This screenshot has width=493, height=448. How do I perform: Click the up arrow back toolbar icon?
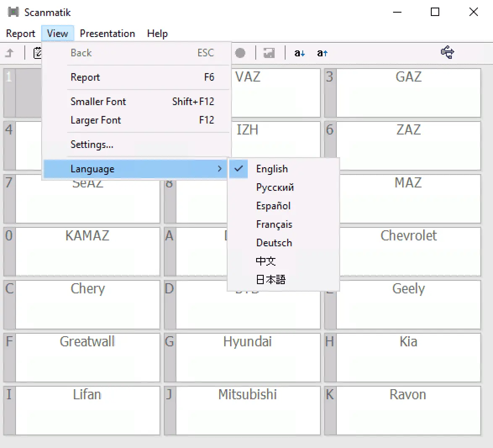click(x=10, y=53)
